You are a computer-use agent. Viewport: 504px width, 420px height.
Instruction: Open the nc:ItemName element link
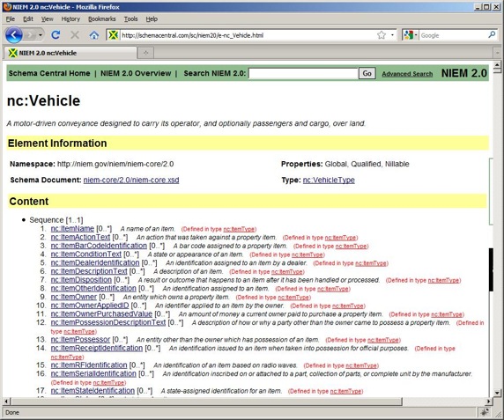tap(72, 229)
